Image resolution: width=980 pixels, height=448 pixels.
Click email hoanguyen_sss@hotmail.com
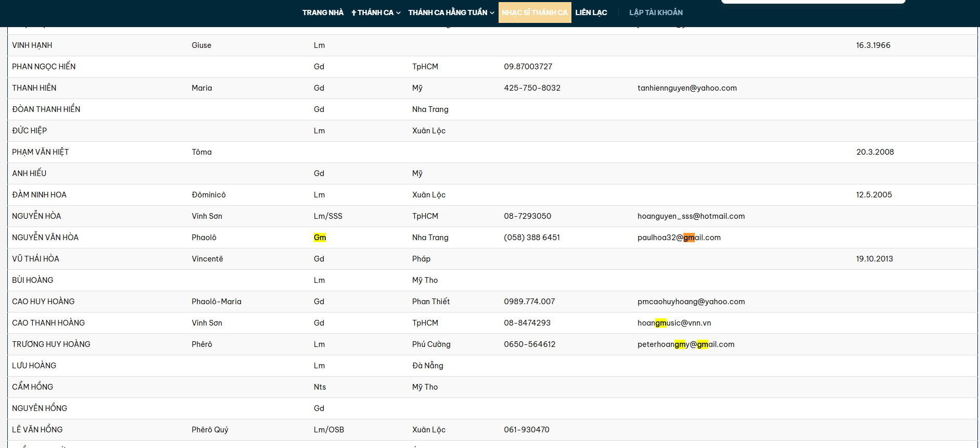(691, 216)
